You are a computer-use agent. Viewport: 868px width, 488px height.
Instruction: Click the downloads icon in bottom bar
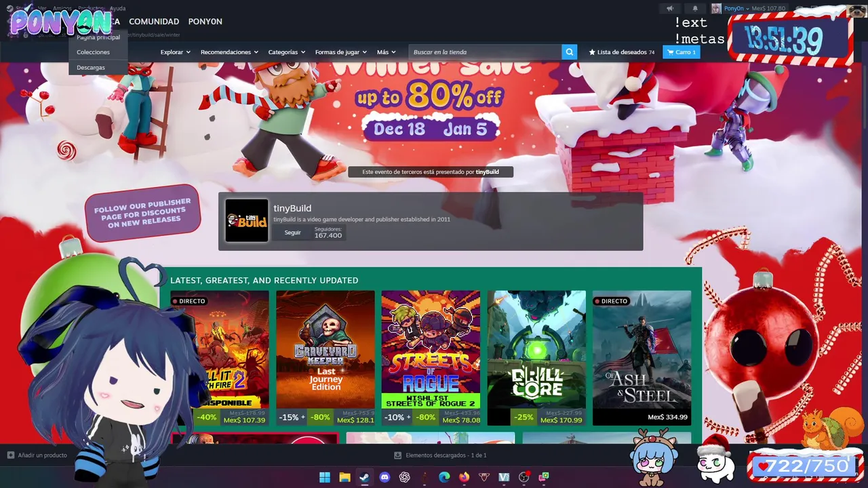click(398, 455)
